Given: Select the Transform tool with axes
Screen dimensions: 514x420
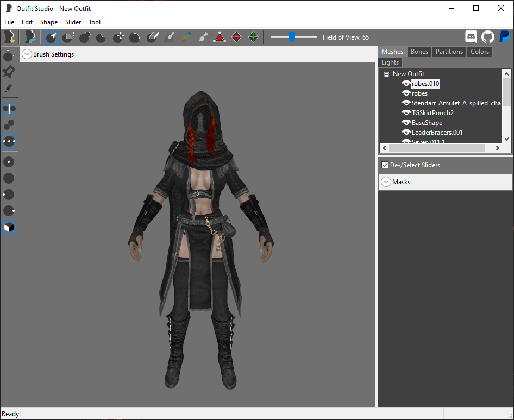Looking at the screenshot, I should pyautogui.click(x=9, y=55).
